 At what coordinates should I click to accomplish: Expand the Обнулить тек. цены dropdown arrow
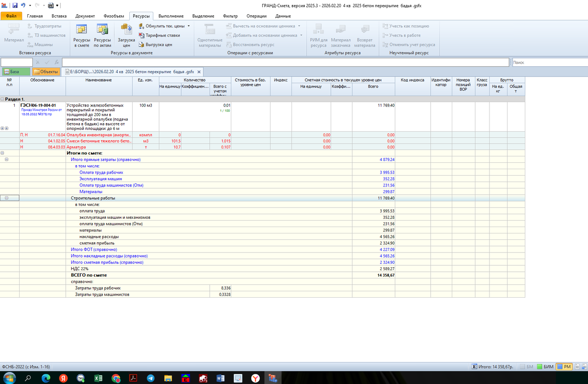tap(189, 26)
